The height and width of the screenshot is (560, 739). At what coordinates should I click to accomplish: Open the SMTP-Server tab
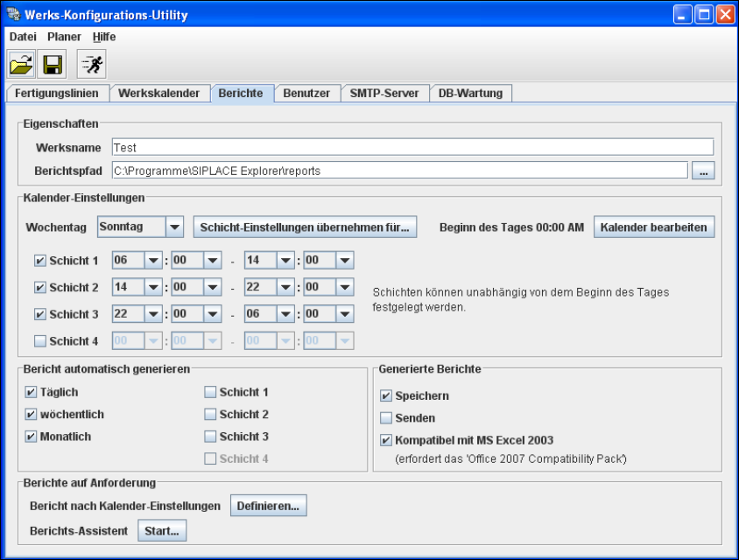point(384,94)
